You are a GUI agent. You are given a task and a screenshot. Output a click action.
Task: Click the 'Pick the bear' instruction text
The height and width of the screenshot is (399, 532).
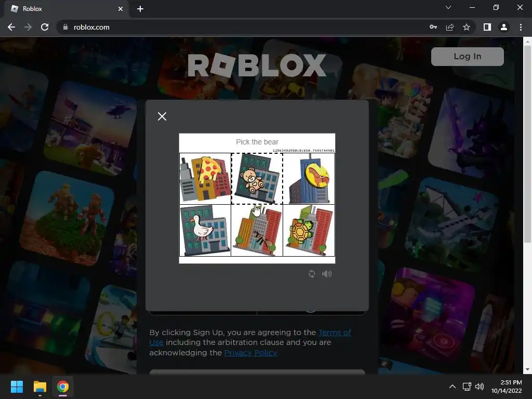[x=257, y=142]
